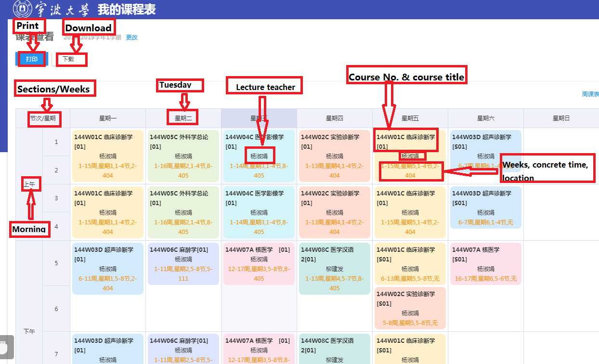Click the blue 打印 print button
The width and height of the screenshot is (599, 364).
point(32,59)
